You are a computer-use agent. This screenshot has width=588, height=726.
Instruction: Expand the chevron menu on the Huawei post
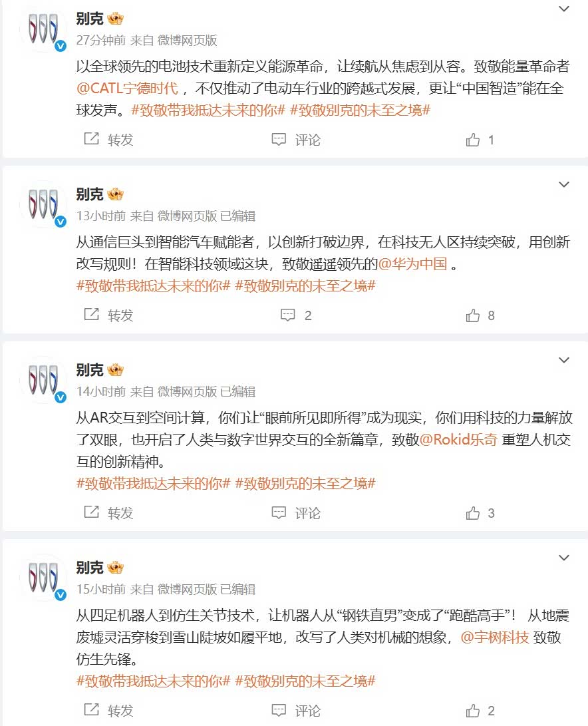pos(564,184)
